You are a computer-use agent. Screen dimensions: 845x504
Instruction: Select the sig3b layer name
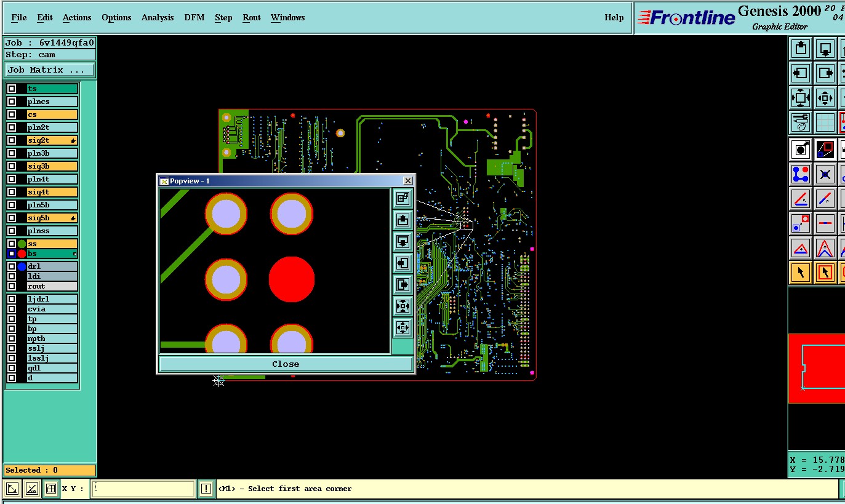(x=52, y=166)
